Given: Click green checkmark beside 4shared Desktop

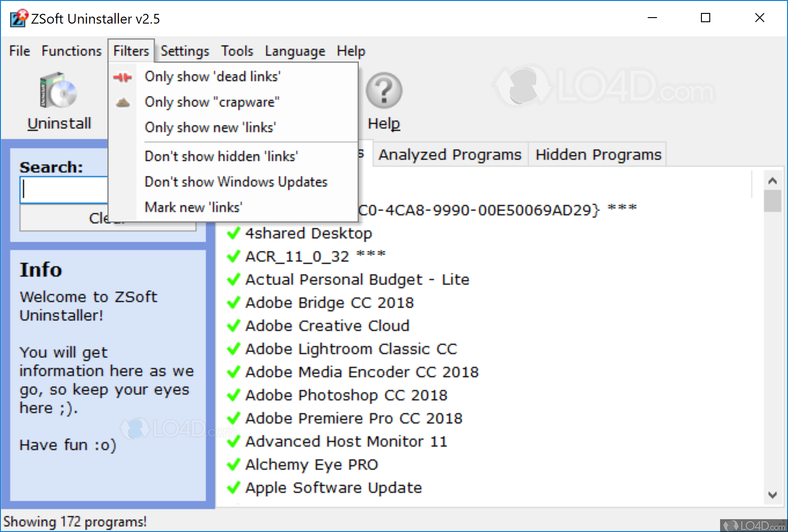Looking at the screenshot, I should (x=234, y=233).
